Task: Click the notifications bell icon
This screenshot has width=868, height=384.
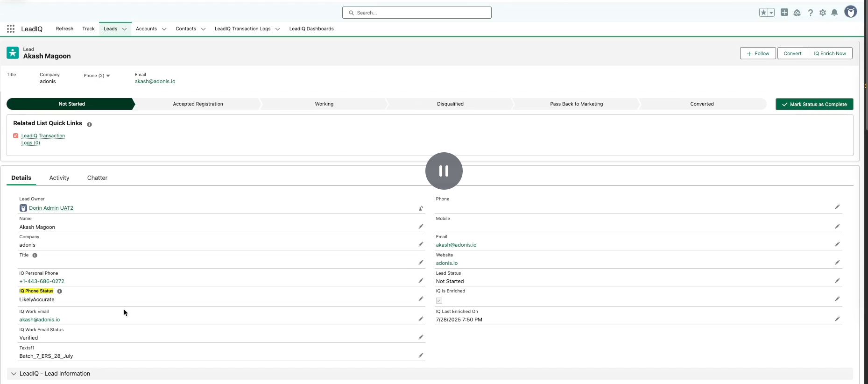Action: coord(834,13)
